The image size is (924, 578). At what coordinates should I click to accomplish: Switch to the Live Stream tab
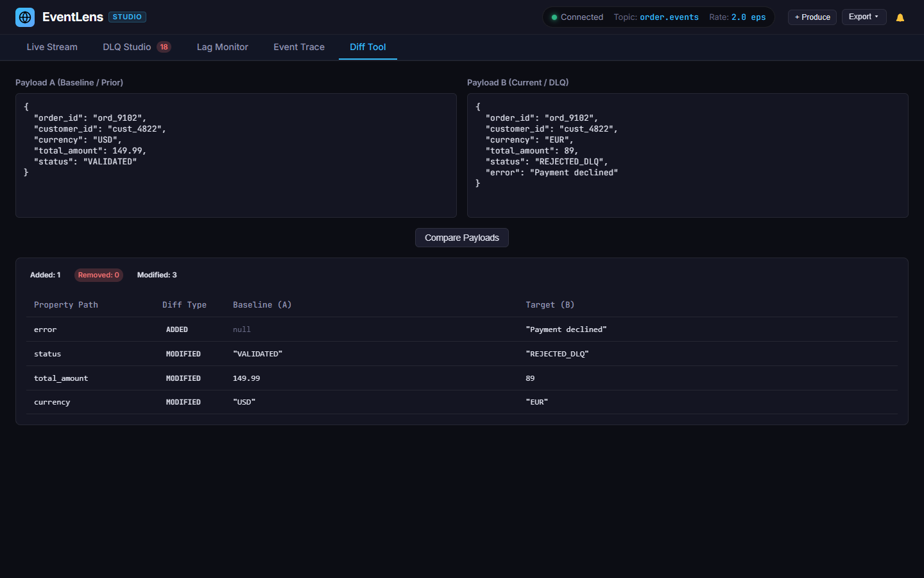[x=52, y=47]
